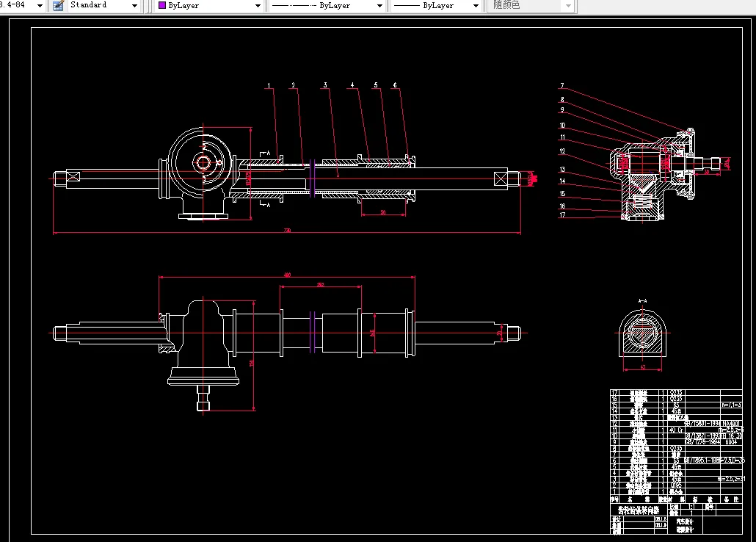The height and width of the screenshot is (542, 756).
Task: Select part balloon number 9
Action: pos(562,109)
